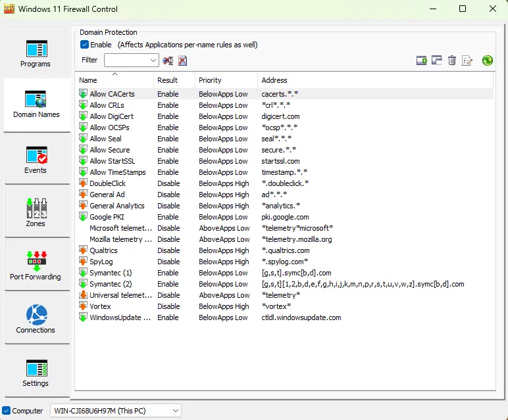This screenshot has width=508, height=420.
Task: Switch to the Domain Names tab
Action: pyautogui.click(x=37, y=105)
